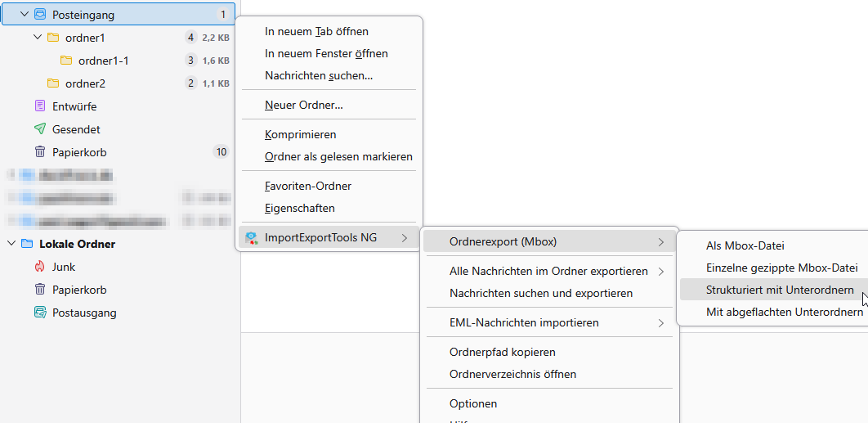Collapse the Posteingang folder tree
Screen dimensions: 868x423
tap(24, 15)
